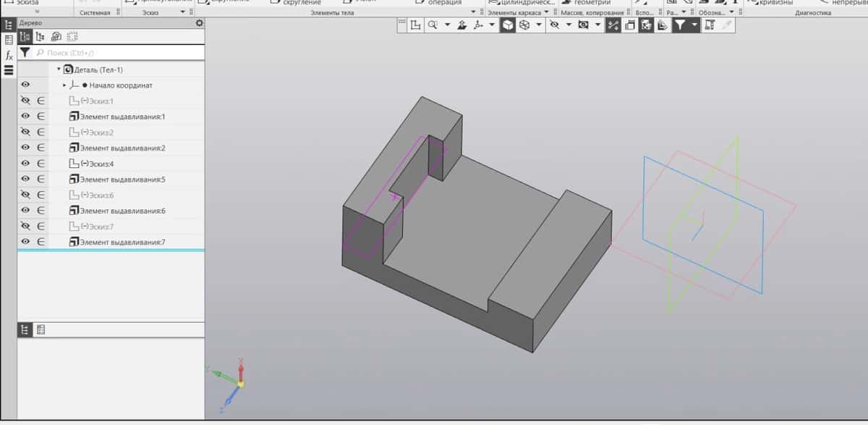Open the camera view dropdown arrow
Screen dimensions: 868x425
click(597, 25)
